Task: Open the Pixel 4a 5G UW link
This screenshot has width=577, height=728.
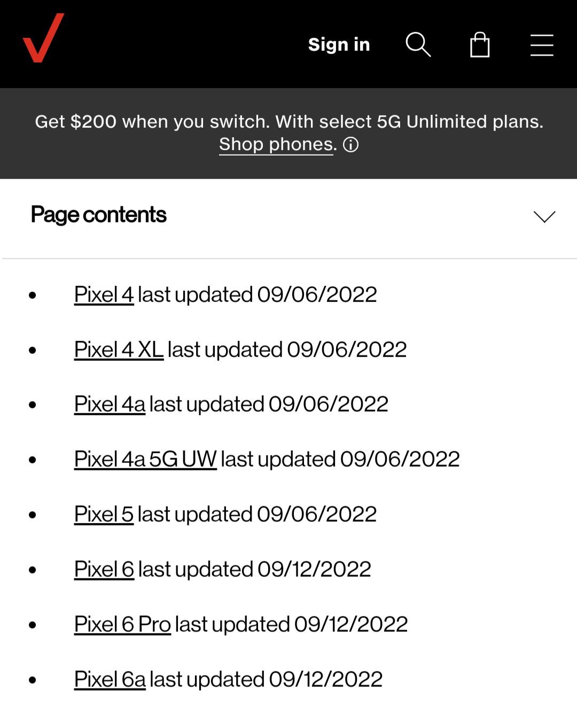Action: coord(145,459)
